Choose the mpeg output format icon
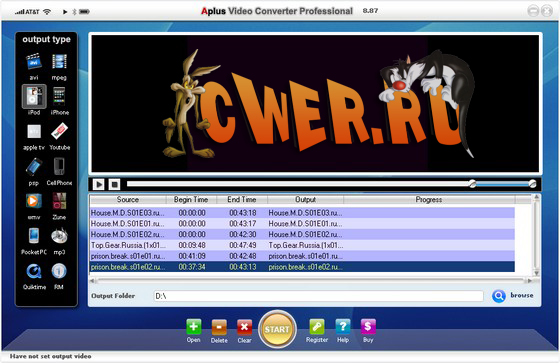Image resolution: width=560 pixels, height=363 pixels. coord(59,61)
